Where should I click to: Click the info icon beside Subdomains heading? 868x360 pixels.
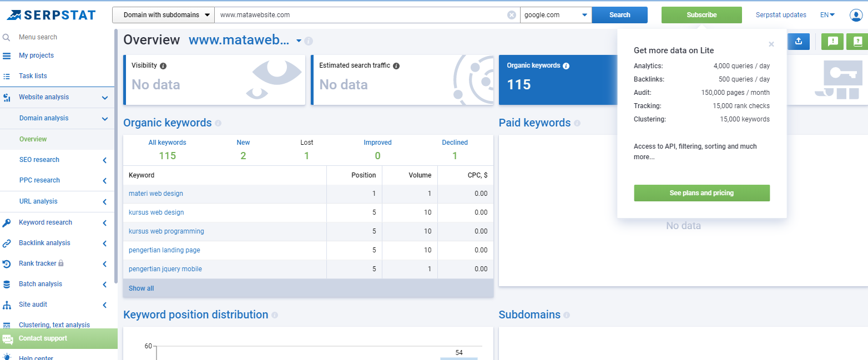567,315
